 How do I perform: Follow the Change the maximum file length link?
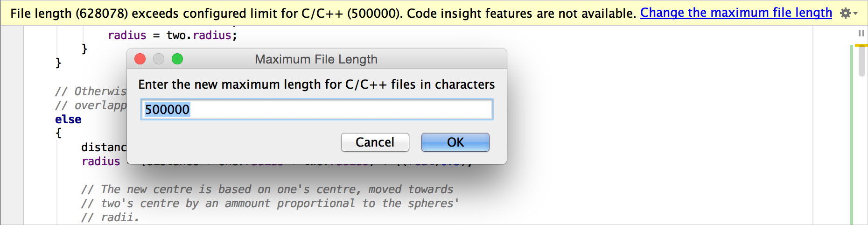[x=736, y=13]
